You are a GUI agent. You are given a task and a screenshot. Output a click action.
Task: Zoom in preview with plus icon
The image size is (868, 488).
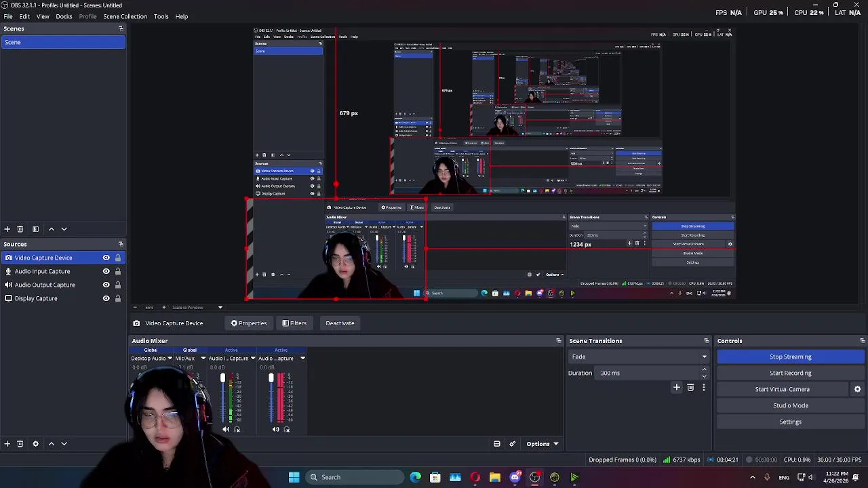(x=163, y=308)
